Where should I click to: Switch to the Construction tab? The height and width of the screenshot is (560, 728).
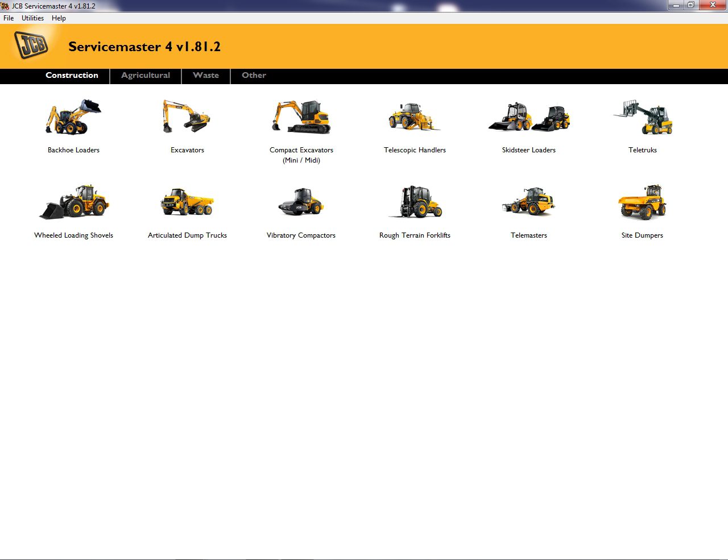pos(72,75)
